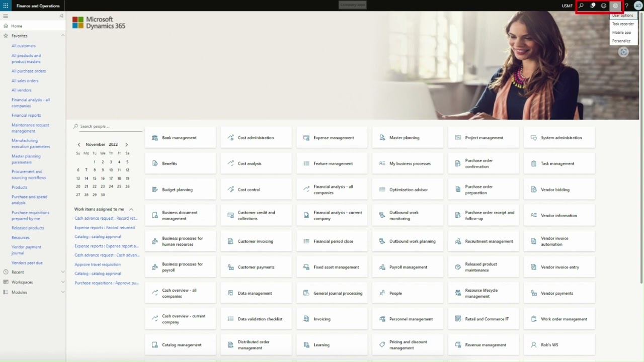644x362 pixels.
Task: Collapse the Favorites section
Action: [63, 36]
